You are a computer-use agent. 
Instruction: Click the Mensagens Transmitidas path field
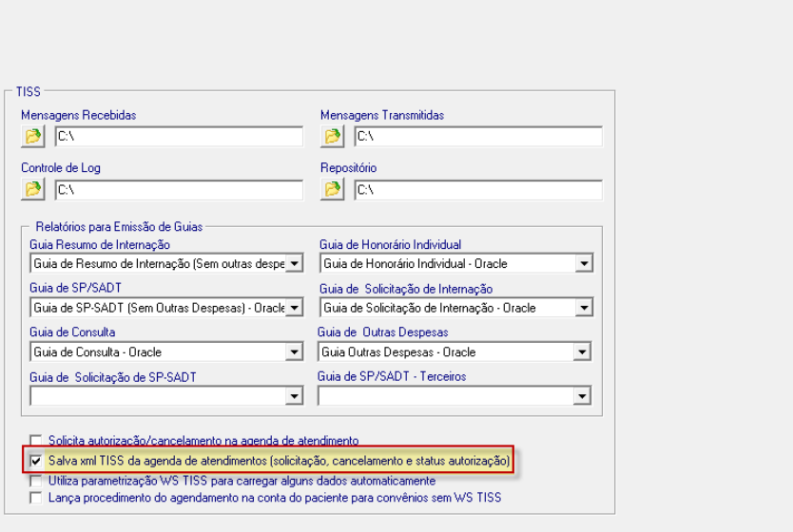tap(478, 137)
